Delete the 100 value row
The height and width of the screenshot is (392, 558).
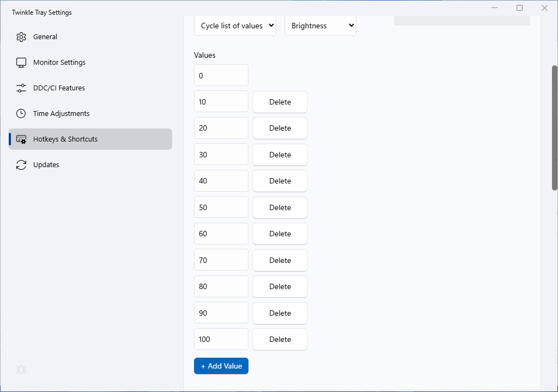click(280, 339)
